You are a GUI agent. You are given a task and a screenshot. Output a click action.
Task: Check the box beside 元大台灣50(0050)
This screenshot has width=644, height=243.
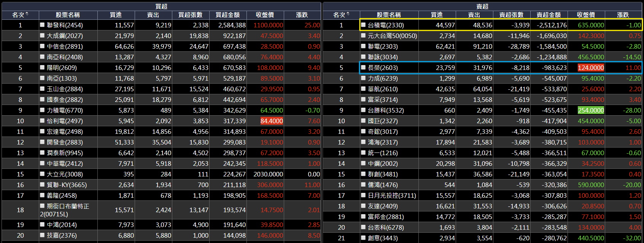tap(363, 35)
